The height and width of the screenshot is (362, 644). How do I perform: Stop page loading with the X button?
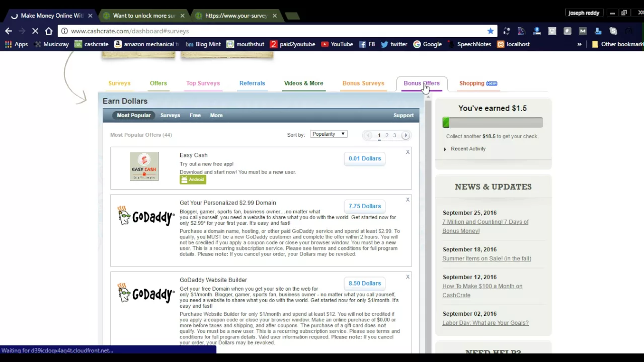(x=35, y=31)
